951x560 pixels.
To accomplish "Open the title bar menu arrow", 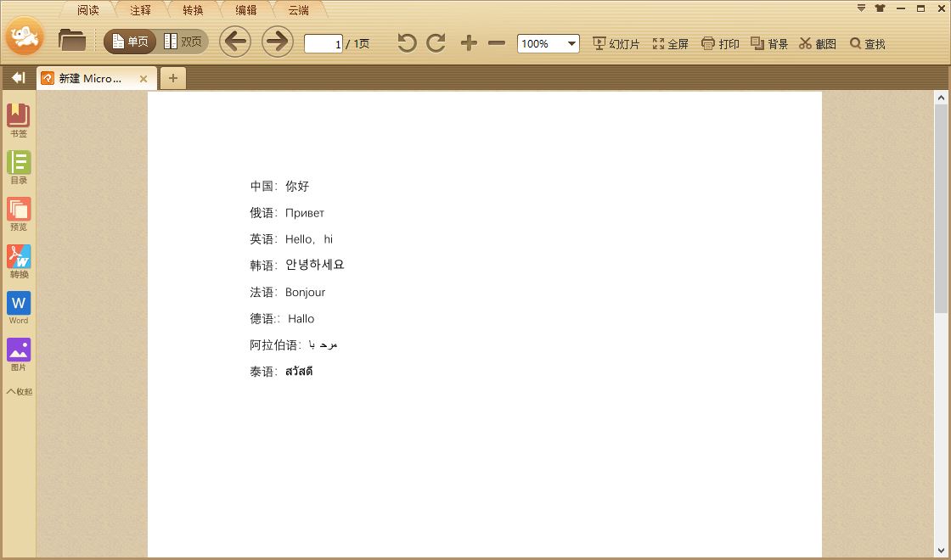I will click(x=859, y=7).
